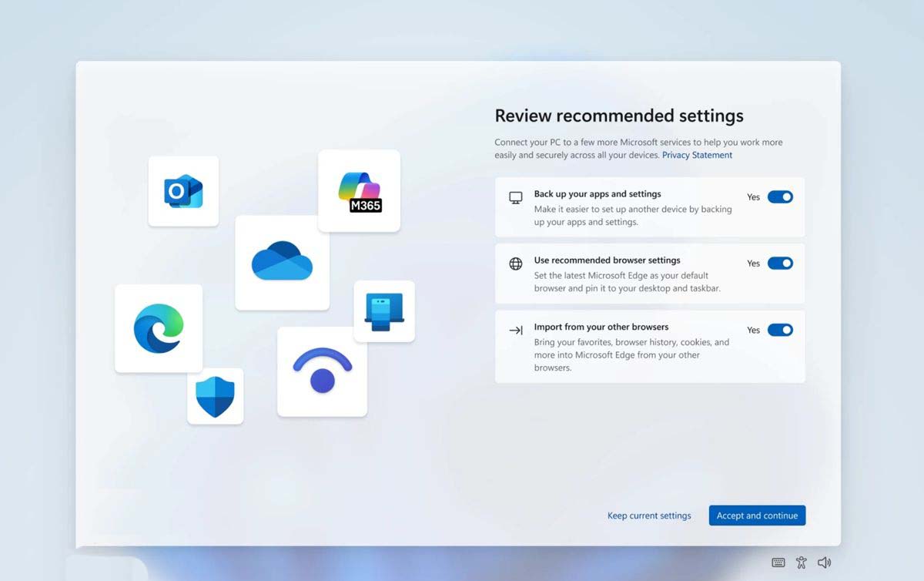Viewport: 924px width, 581px height.
Task: Click Use recommended browser settings title
Action: (608, 260)
